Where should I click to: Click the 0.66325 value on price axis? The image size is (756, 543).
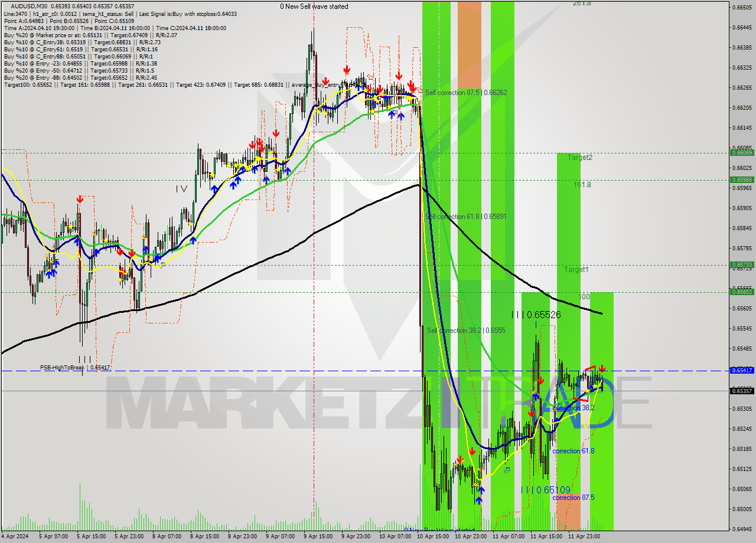(742, 67)
